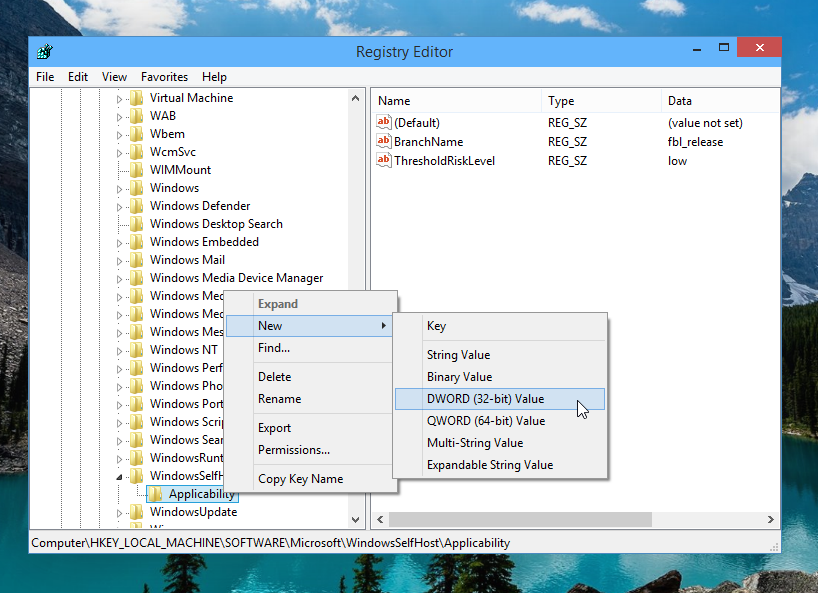Select the BranchName value name
The image size is (818, 593).
pyautogui.click(x=428, y=142)
